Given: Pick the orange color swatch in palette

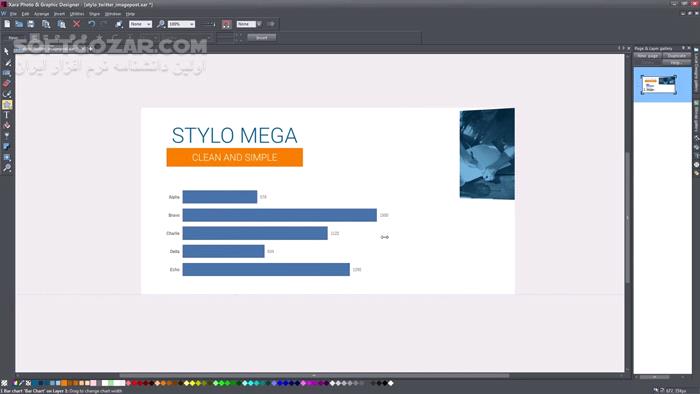Looking at the screenshot, I should (64, 383).
